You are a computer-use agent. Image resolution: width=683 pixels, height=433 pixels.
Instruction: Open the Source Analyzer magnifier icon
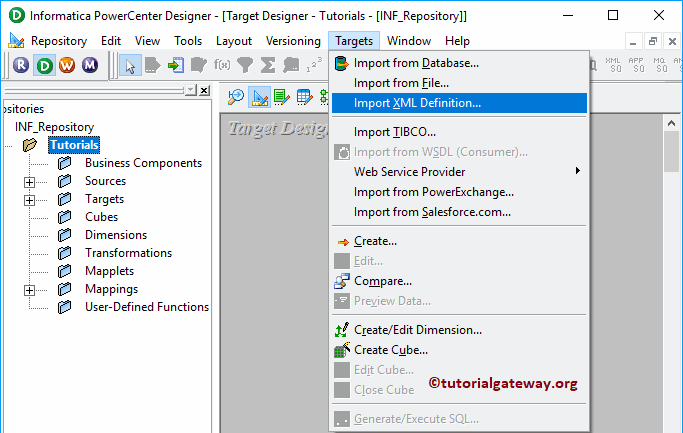236,97
